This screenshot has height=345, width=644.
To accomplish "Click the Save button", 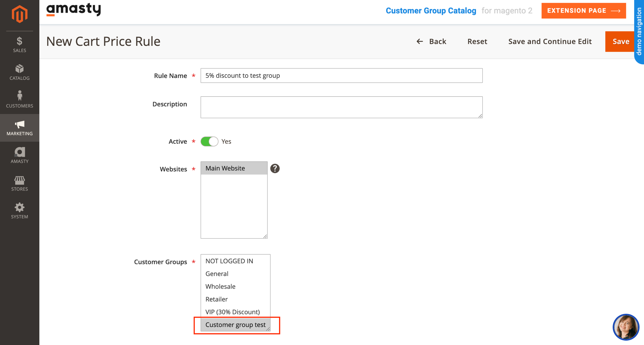I will (621, 41).
